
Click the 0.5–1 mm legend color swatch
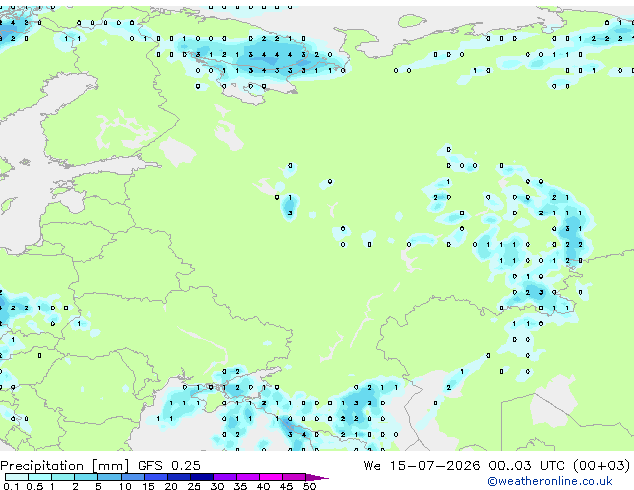40,477
